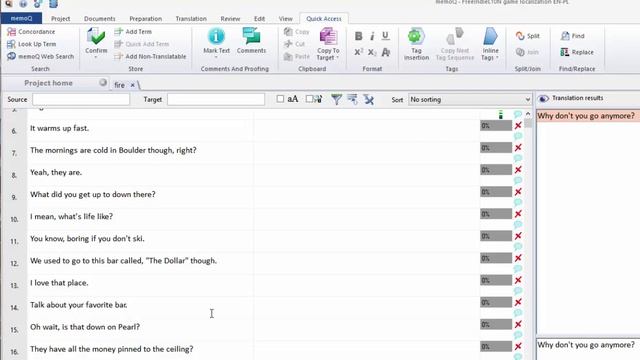
Task: Click the 0% match bar of row 7
Action: click(x=496, y=148)
